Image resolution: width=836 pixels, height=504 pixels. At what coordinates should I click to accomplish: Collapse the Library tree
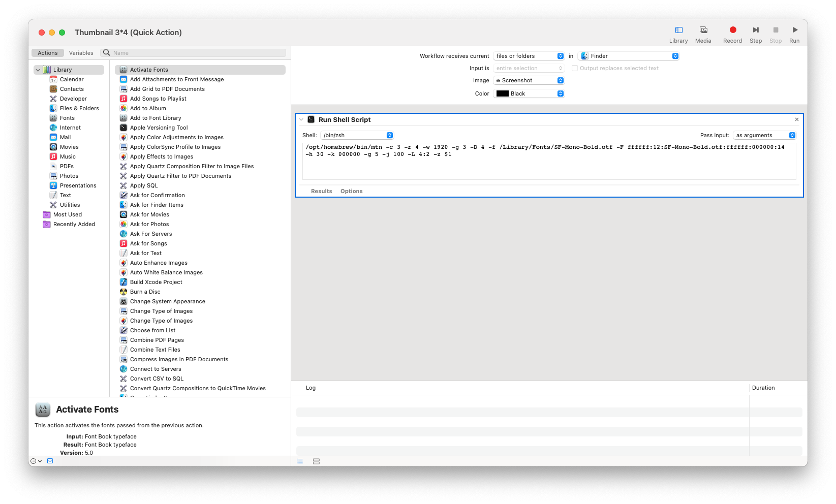click(x=38, y=70)
